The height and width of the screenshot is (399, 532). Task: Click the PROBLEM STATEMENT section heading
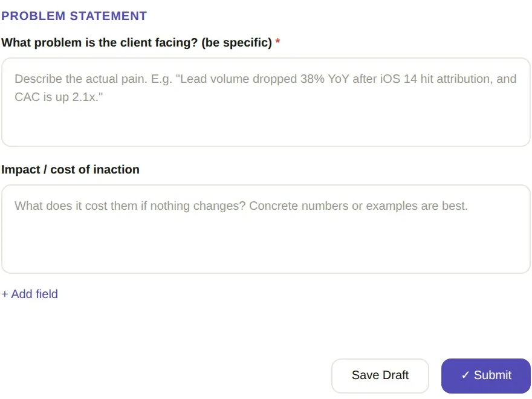(x=74, y=16)
